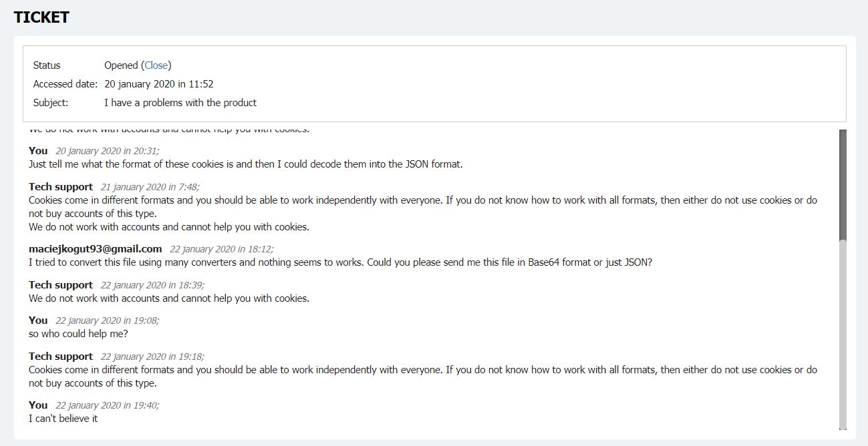The image size is (868, 446).
Task: Click Tech support name dated 21 january 7:48
Action: tap(61, 187)
